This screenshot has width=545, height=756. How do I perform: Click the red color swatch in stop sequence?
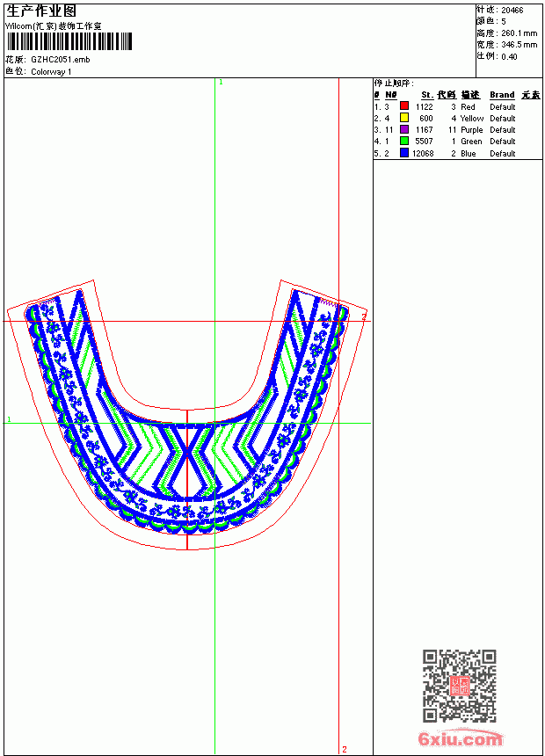coord(404,106)
